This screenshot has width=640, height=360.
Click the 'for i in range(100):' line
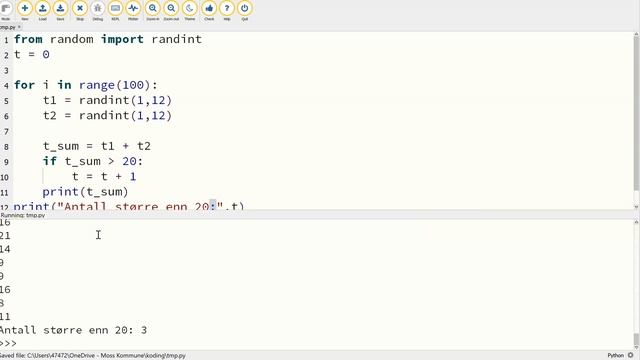coord(86,85)
